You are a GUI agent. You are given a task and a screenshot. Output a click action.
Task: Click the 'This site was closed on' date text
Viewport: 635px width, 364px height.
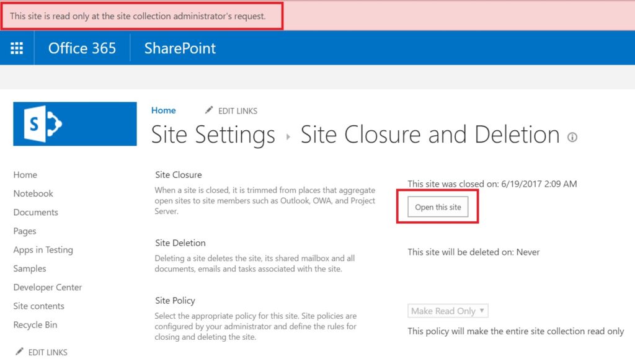point(492,184)
